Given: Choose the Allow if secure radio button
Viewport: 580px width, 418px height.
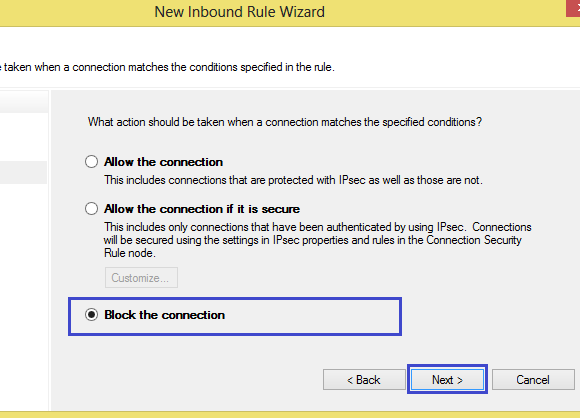Looking at the screenshot, I should pyautogui.click(x=91, y=209).
